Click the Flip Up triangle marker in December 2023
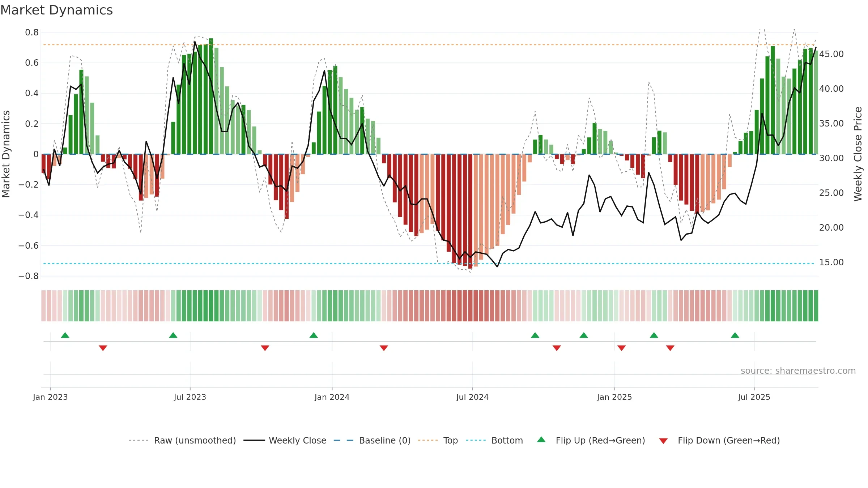This screenshot has height=488, width=868. (314, 335)
